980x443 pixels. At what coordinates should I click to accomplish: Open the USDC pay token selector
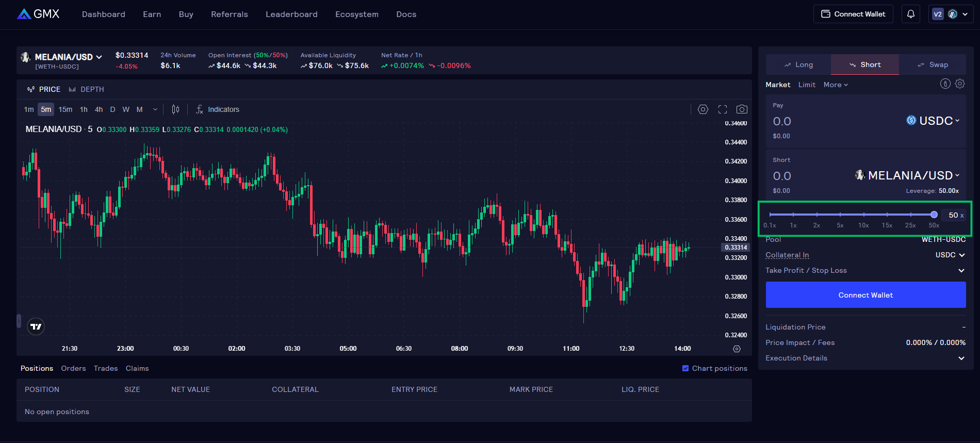(933, 121)
